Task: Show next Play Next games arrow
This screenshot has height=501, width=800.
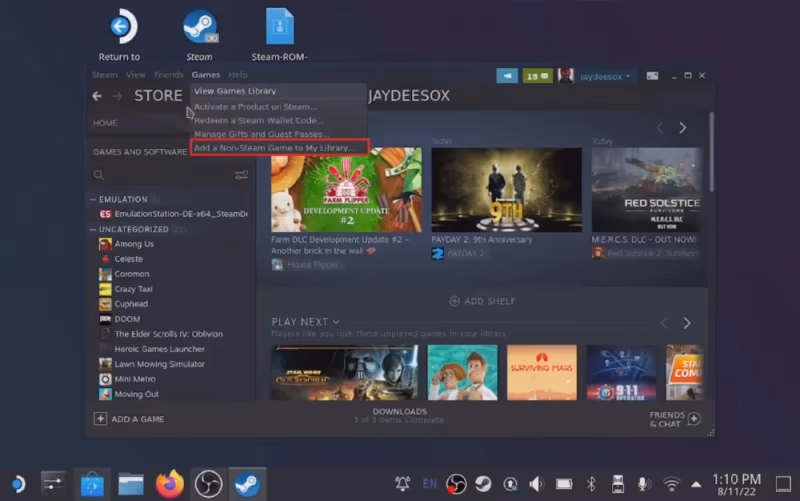Action: (x=687, y=323)
